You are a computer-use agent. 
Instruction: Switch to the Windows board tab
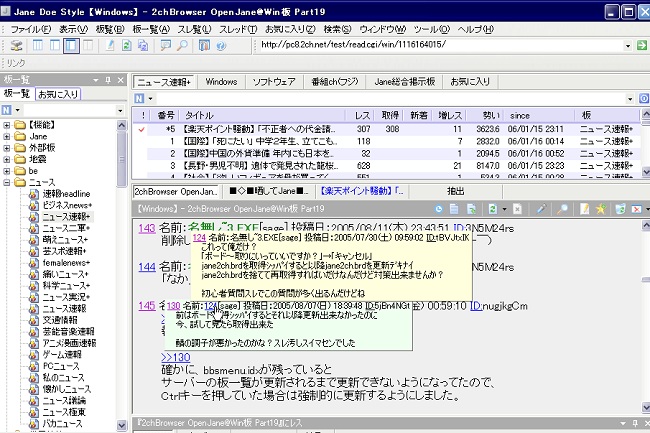coord(221,82)
